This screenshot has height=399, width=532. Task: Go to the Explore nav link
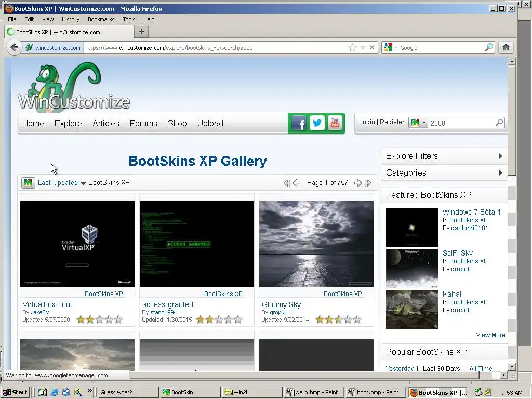(68, 123)
